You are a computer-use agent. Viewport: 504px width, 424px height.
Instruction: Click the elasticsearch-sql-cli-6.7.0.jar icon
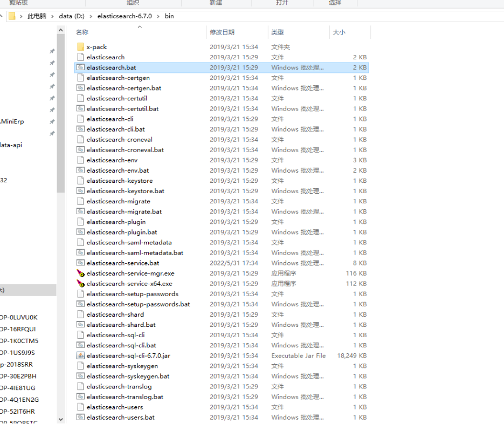pyautogui.click(x=81, y=356)
